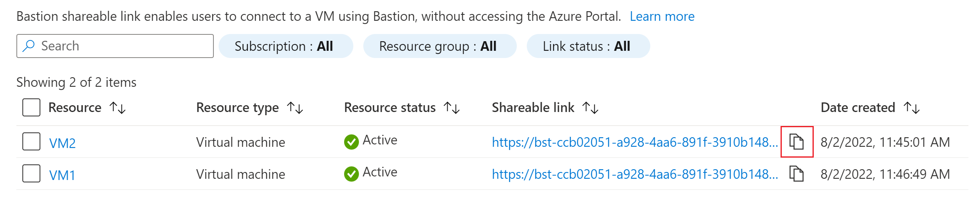
Task: Check the VM1 row checkbox
Action: pos(31,174)
